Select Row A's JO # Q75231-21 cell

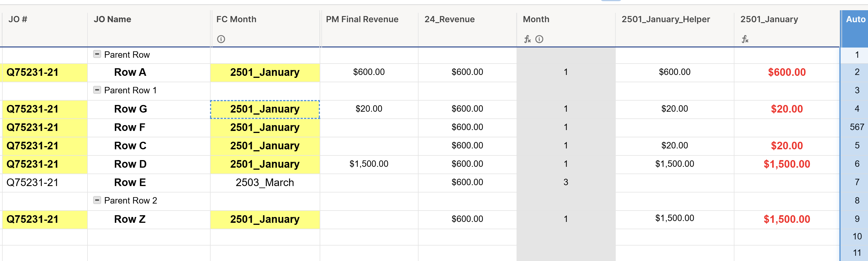44,72
